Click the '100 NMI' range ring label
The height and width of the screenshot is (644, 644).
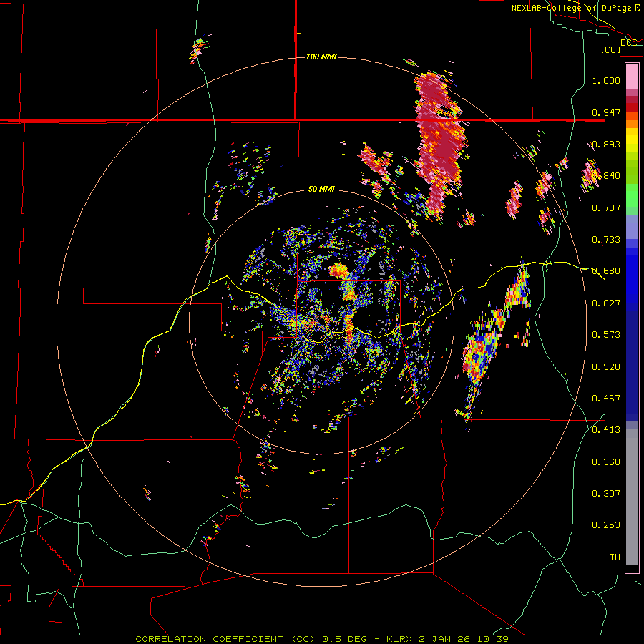coord(321,57)
